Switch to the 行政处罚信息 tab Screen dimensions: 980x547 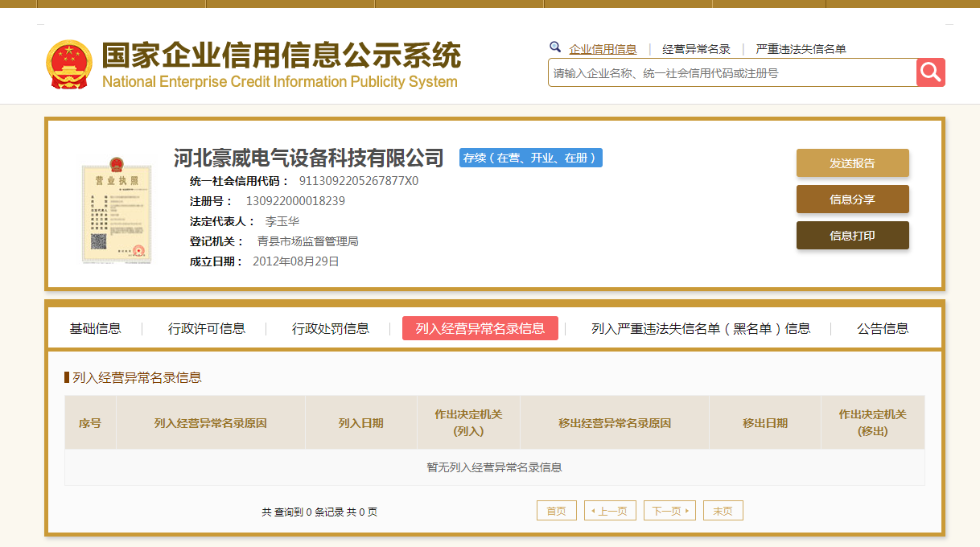(x=331, y=328)
